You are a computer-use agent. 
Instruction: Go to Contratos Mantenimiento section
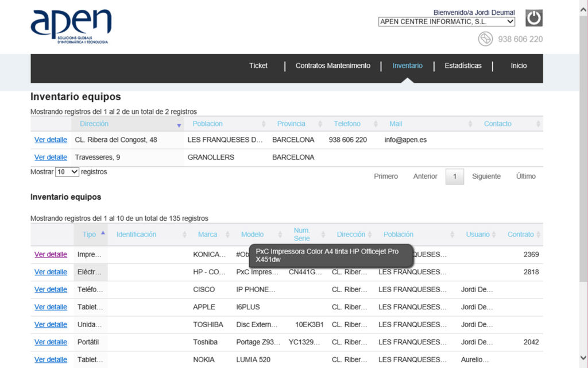pyautogui.click(x=333, y=66)
